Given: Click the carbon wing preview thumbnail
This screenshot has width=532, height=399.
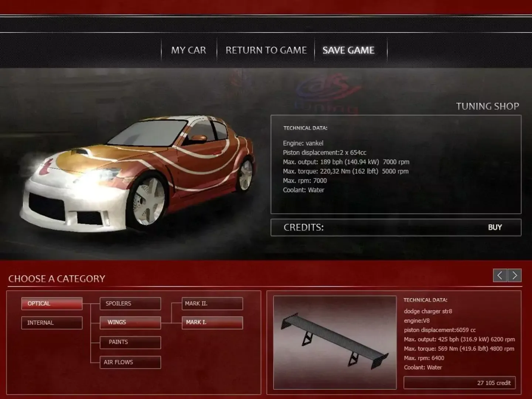Looking at the screenshot, I should 335,342.
